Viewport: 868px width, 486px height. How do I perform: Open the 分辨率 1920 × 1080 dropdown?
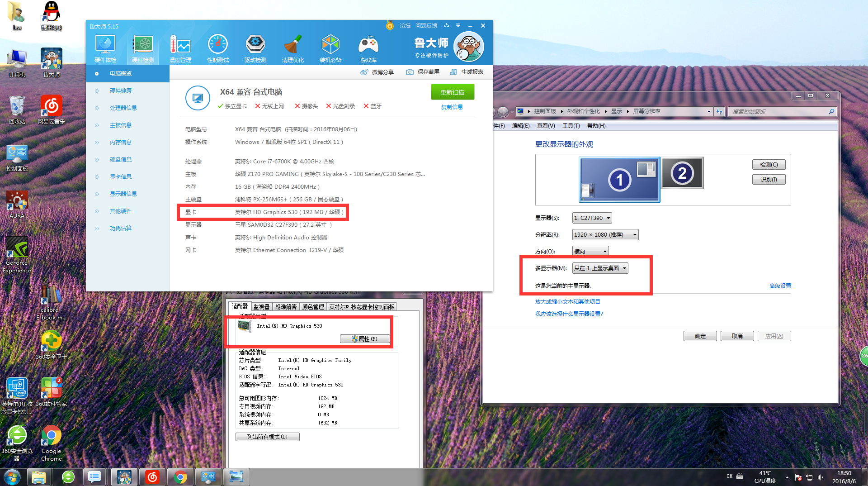tap(605, 235)
